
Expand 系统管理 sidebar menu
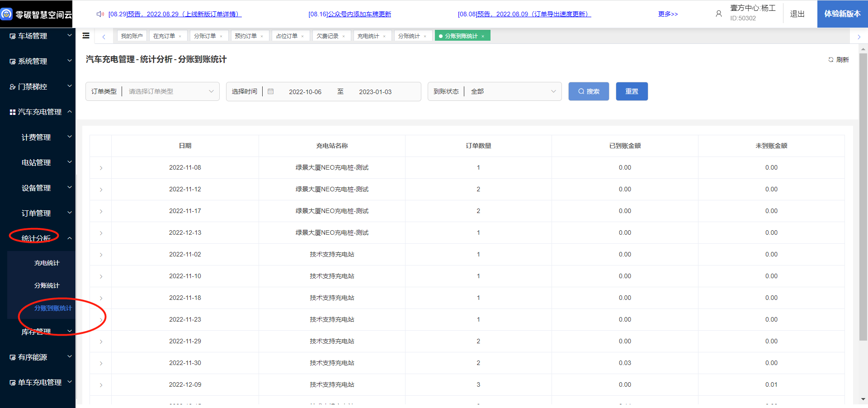[38, 61]
